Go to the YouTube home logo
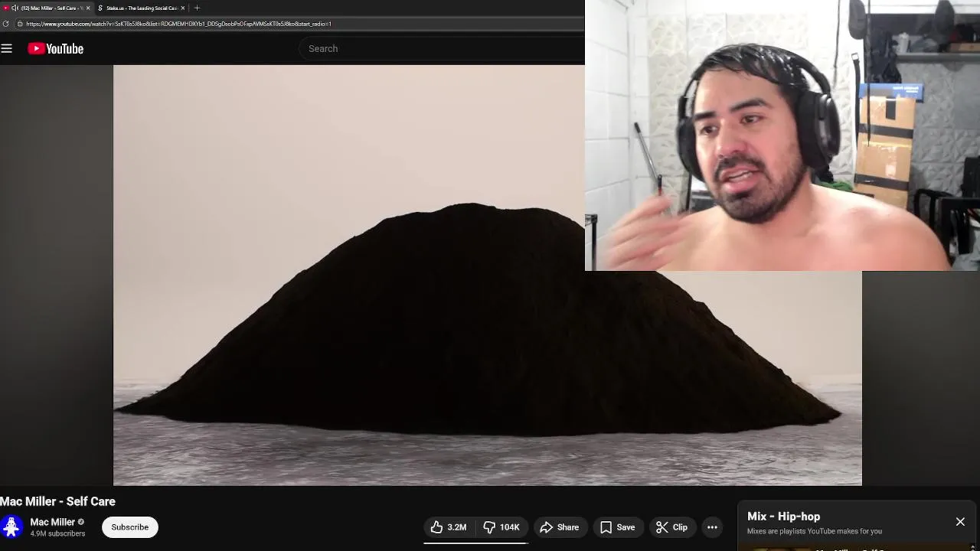Viewport: 980px width, 551px height. tap(55, 48)
